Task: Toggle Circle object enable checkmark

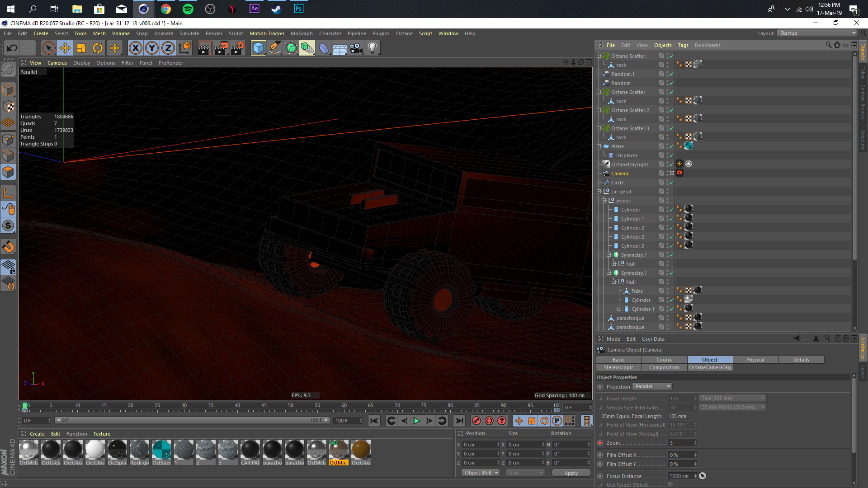Action: 672,183
